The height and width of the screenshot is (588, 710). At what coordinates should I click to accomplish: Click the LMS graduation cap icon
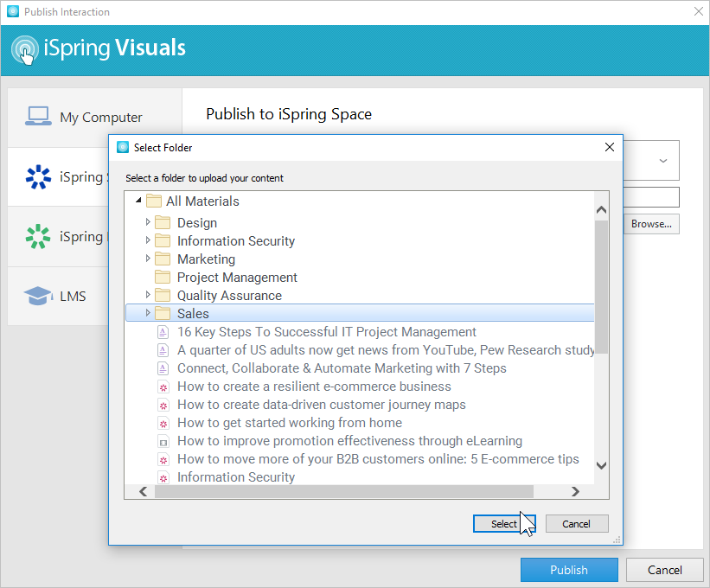point(38,296)
